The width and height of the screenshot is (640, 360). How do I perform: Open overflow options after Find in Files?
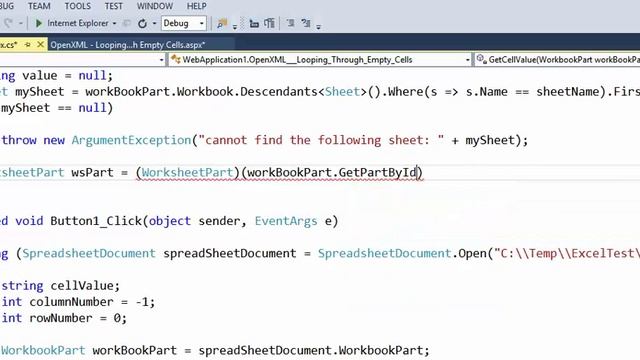click(x=235, y=27)
